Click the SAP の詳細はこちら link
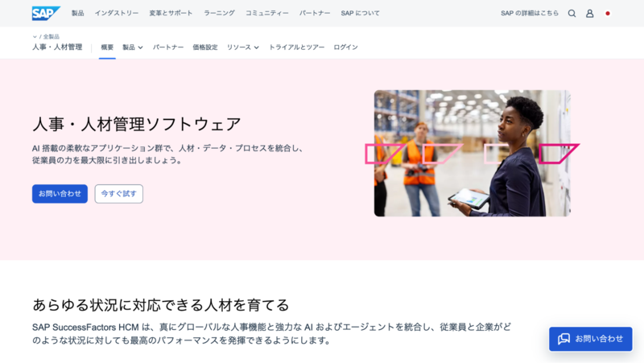Viewport: 644px width, 363px height. (x=530, y=13)
